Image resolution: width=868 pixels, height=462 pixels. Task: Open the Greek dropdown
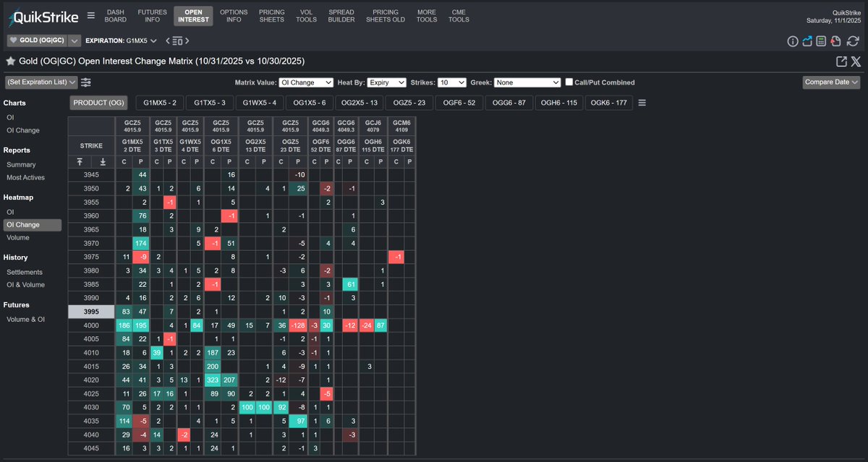[x=528, y=82]
